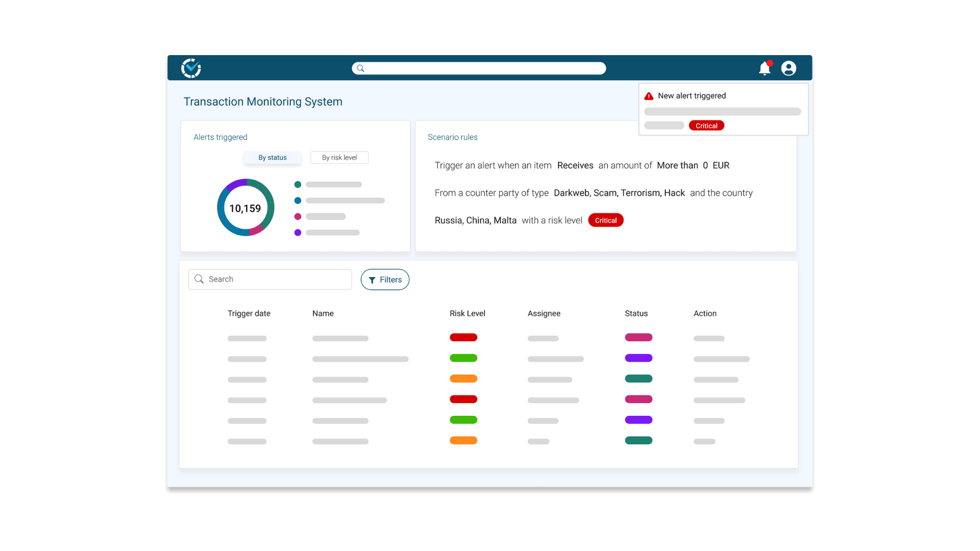Switch alerts view to By risk level
Viewport: 980px width, 551px height.
[x=339, y=157]
